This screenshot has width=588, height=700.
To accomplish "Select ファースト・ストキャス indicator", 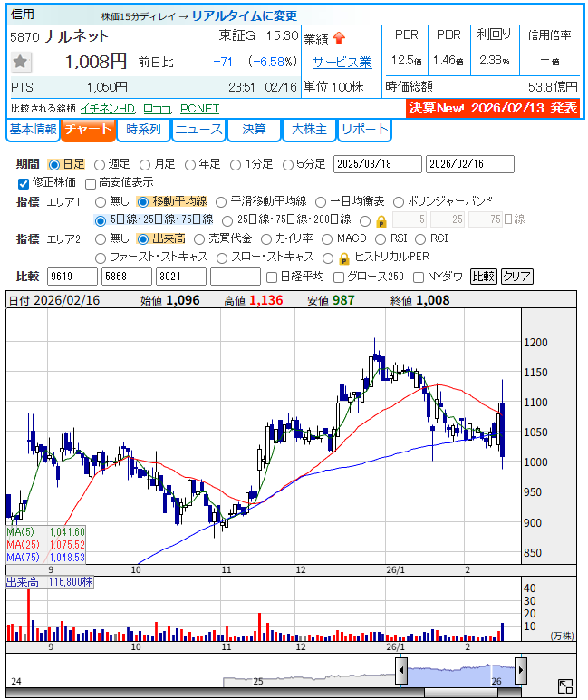I will coord(101,258).
